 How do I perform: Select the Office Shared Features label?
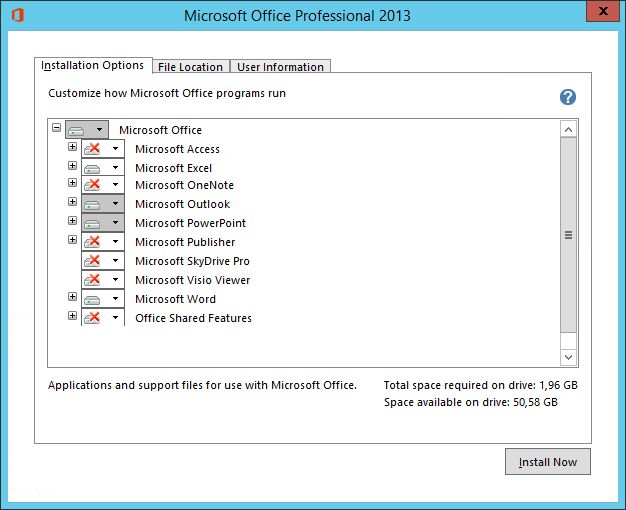coord(194,318)
